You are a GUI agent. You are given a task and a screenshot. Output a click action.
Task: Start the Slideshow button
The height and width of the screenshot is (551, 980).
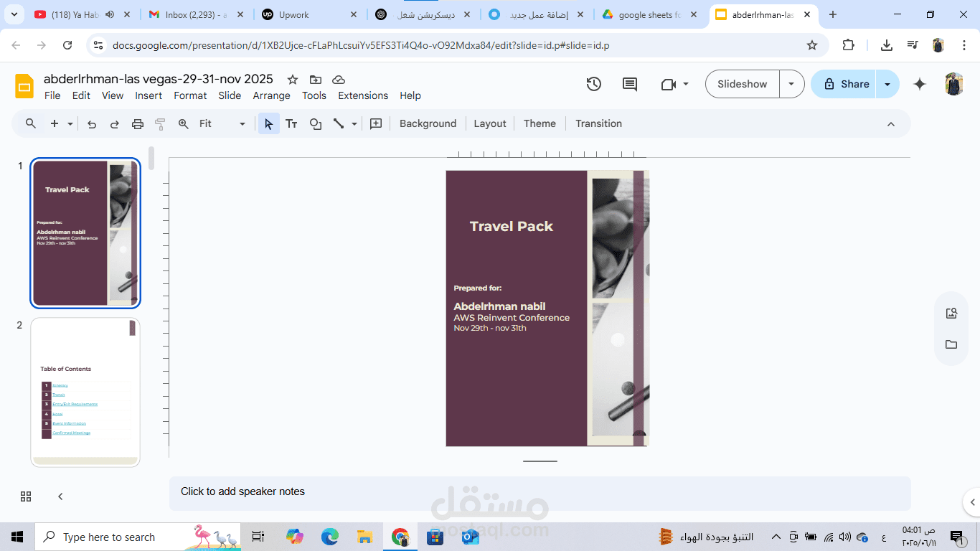coord(743,84)
